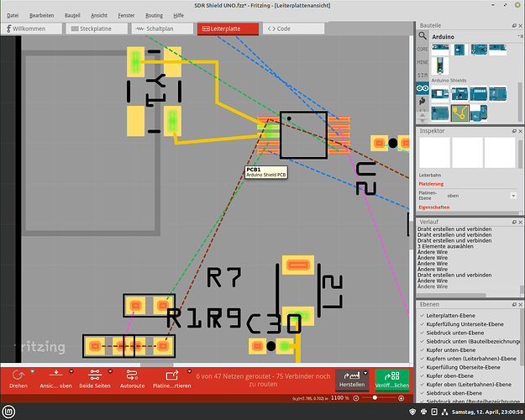
Task: Undock the Bauteile panel
Action: click(514, 25)
